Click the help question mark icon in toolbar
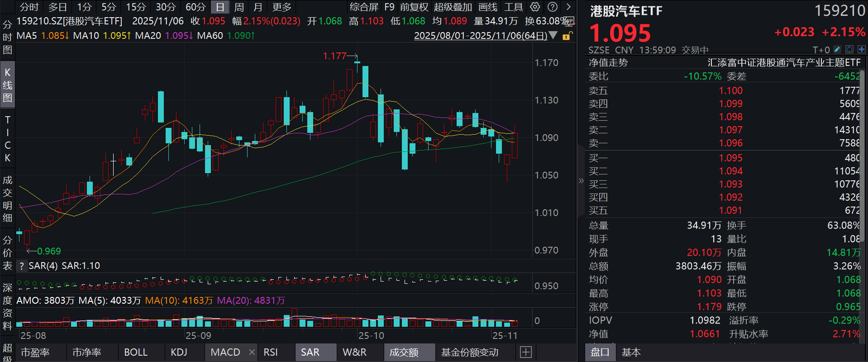Viewport: 868px width, 362px height. [552, 7]
